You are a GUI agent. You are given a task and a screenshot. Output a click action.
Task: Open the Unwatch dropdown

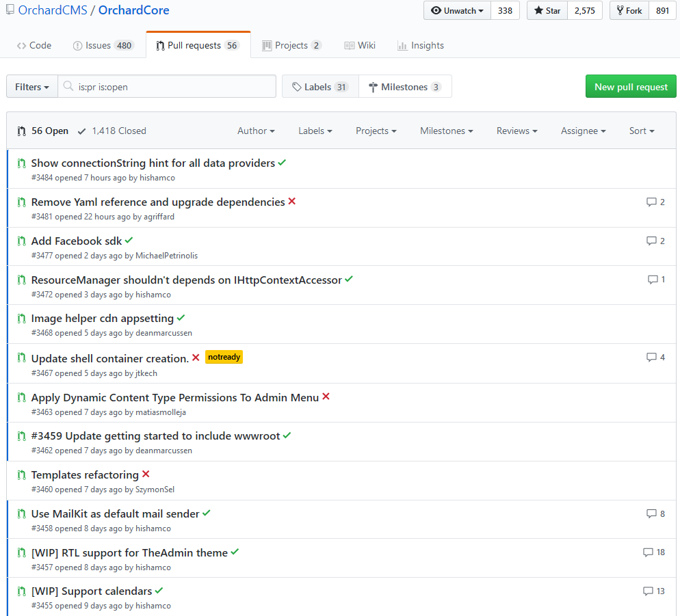458,10
